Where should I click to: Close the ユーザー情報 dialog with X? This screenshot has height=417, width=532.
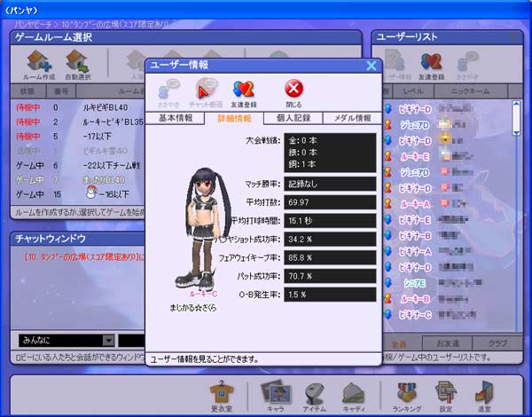[372, 66]
